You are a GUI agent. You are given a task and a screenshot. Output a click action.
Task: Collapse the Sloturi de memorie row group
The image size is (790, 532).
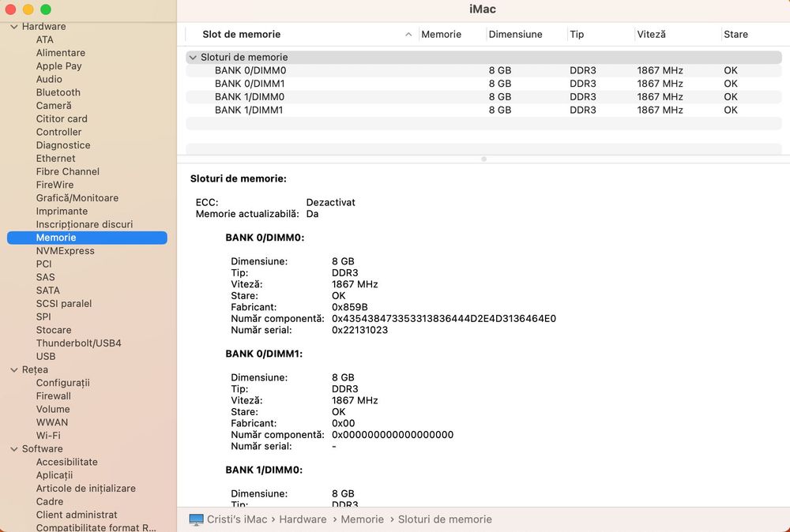point(193,58)
